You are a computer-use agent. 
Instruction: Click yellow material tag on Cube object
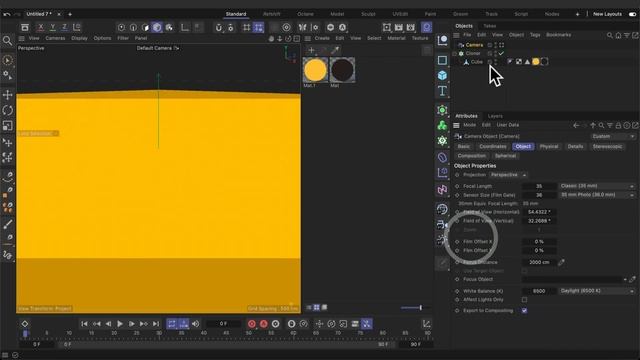536,62
